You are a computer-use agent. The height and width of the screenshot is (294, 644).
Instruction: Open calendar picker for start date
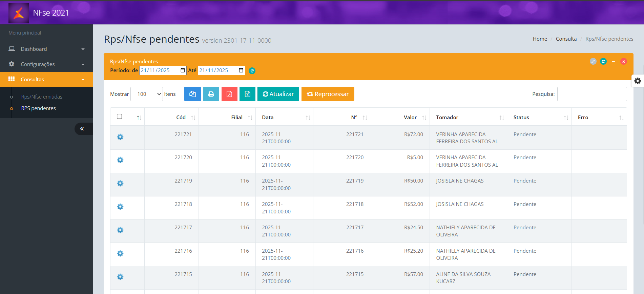pos(183,70)
